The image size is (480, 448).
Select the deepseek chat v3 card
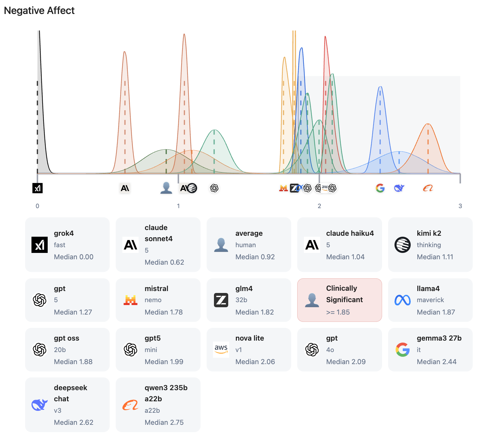pos(67,405)
